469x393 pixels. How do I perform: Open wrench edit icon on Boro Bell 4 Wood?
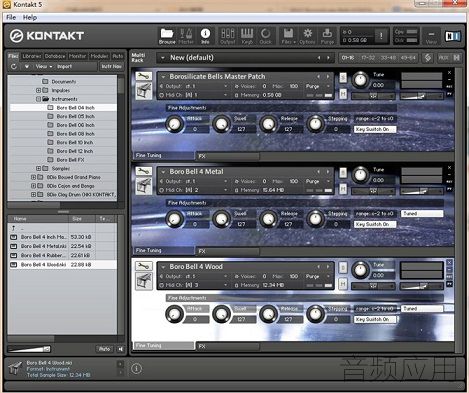click(x=144, y=266)
